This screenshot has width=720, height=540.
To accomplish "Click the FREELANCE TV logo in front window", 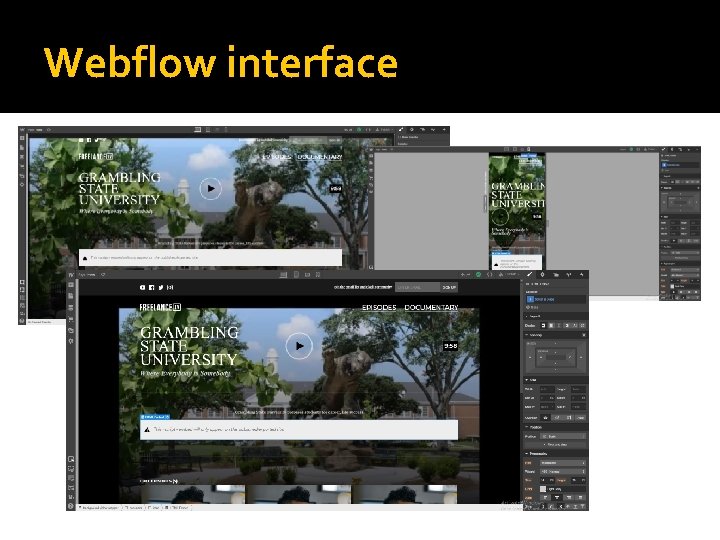I will 160,307.
